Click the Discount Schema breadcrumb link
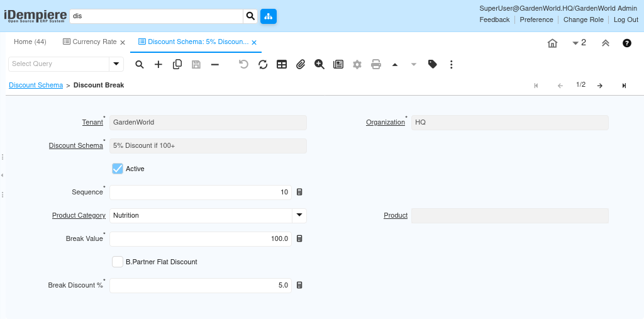644x319 pixels. coord(36,85)
